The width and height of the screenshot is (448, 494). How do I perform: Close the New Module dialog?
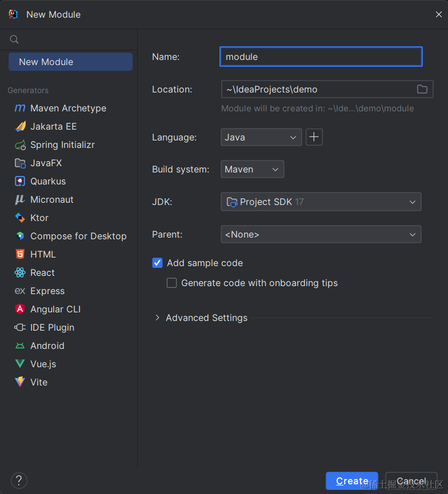coord(438,14)
